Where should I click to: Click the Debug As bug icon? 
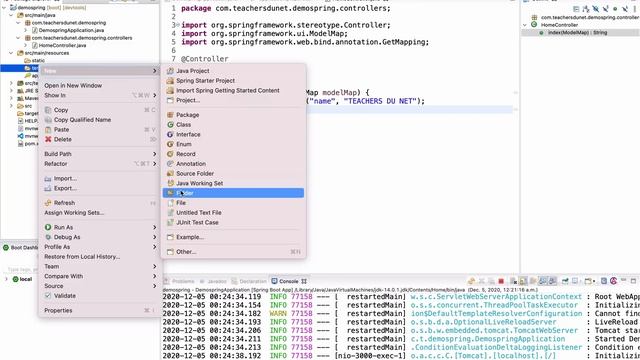coord(48,238)
